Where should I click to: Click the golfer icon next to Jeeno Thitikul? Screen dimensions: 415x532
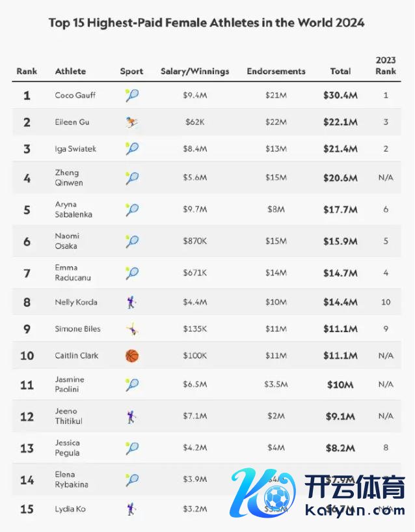pyautogui.click(x=132, y=416)
